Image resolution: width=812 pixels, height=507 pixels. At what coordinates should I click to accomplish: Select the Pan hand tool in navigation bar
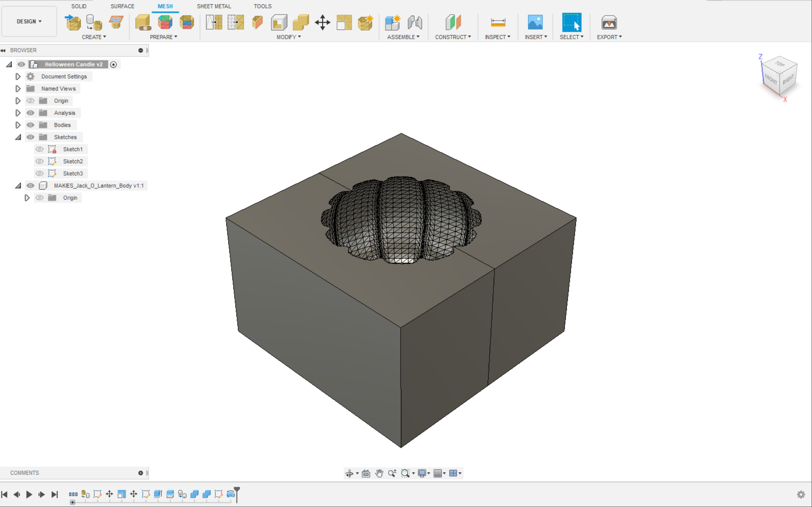click(x=379, y=473)
